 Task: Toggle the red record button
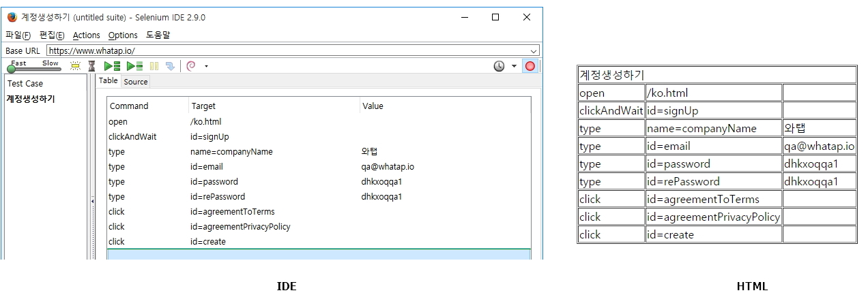tap(530, 66)
